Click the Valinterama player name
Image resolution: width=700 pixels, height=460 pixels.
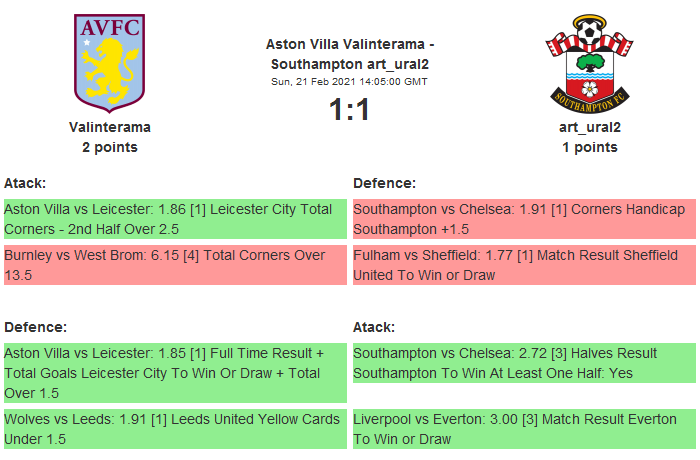coord(110,127)
